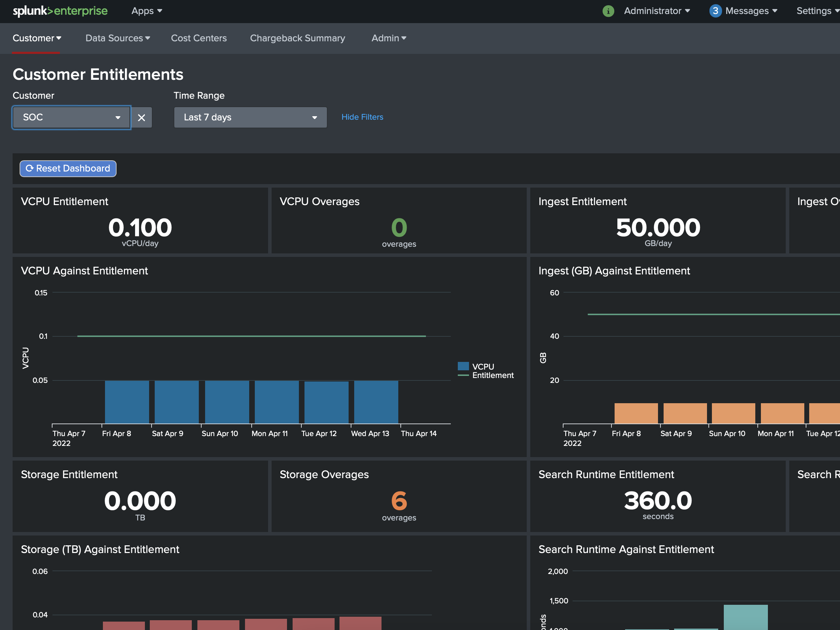Open the Chargeback Summary page
The image size is (840, 630).
(x=297, y=38)
